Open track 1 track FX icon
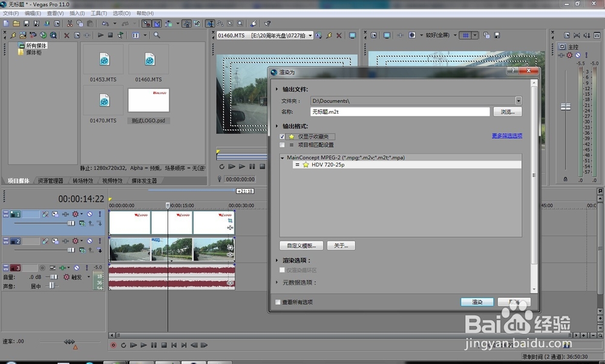 click(x=65, y=214)
